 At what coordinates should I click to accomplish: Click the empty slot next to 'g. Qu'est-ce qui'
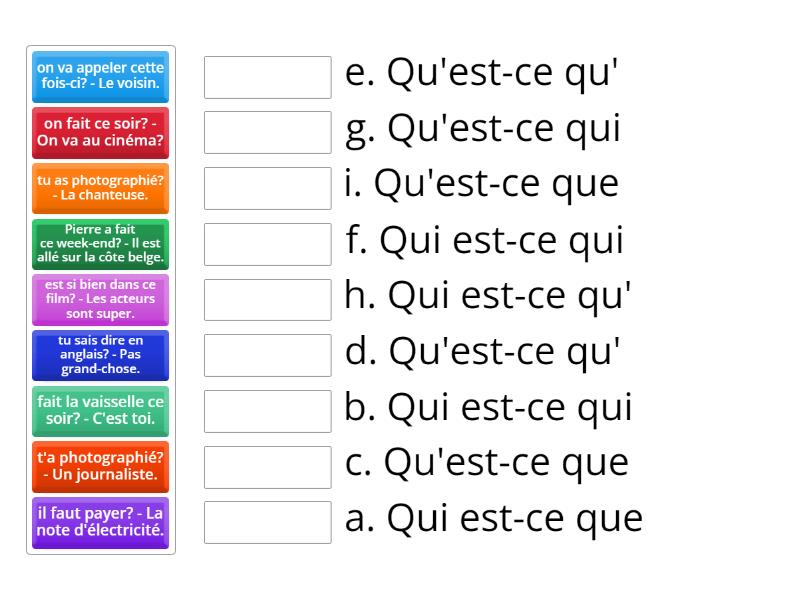268,132
